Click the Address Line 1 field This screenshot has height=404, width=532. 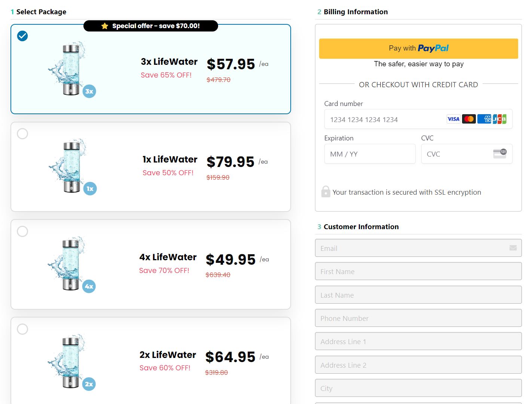(x=418, y=341)
